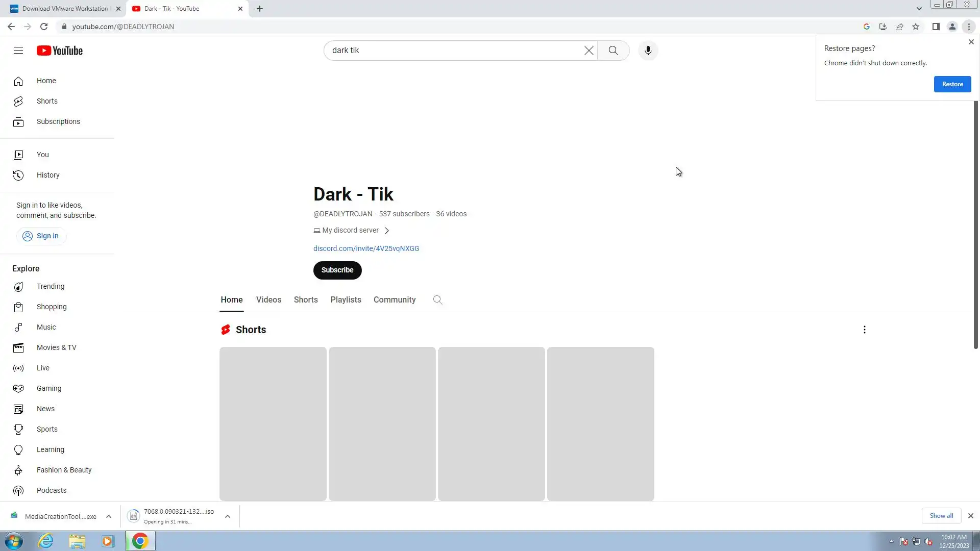The image size is (980, 551).
Task: Search within the channel using magnifier icon
Action: pyautogui.click(x=437, y=300)
